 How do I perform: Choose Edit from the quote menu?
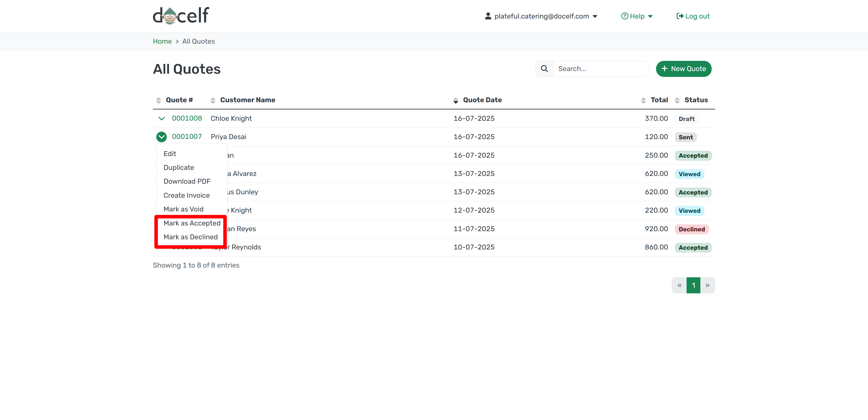point(170,154)
